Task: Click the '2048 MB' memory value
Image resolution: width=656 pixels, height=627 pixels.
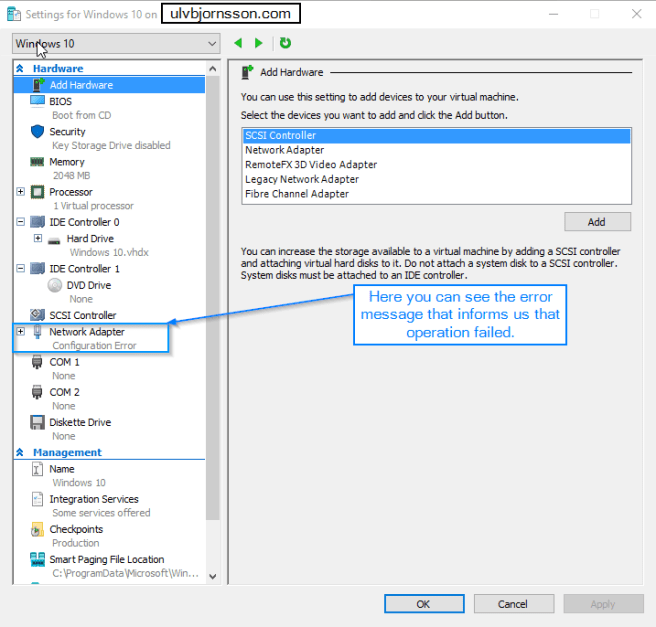Action: [71, 176]
